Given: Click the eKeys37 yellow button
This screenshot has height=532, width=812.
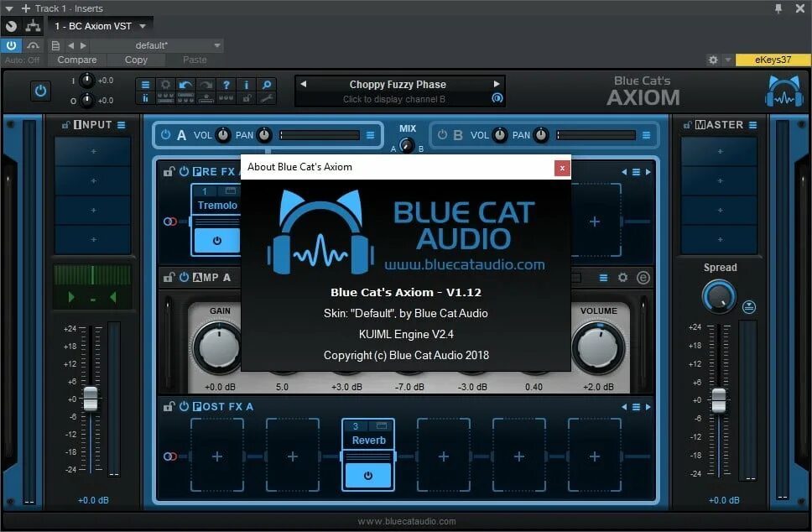Looking at the screenshot, I should coord(773,60).
